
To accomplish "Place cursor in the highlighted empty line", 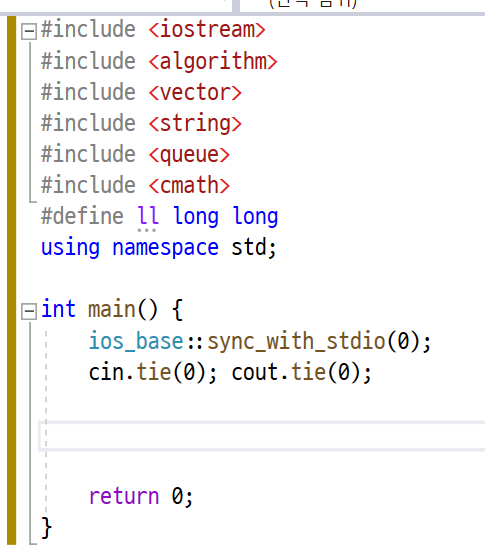I will pyautogui.click(x=261, y=436).
